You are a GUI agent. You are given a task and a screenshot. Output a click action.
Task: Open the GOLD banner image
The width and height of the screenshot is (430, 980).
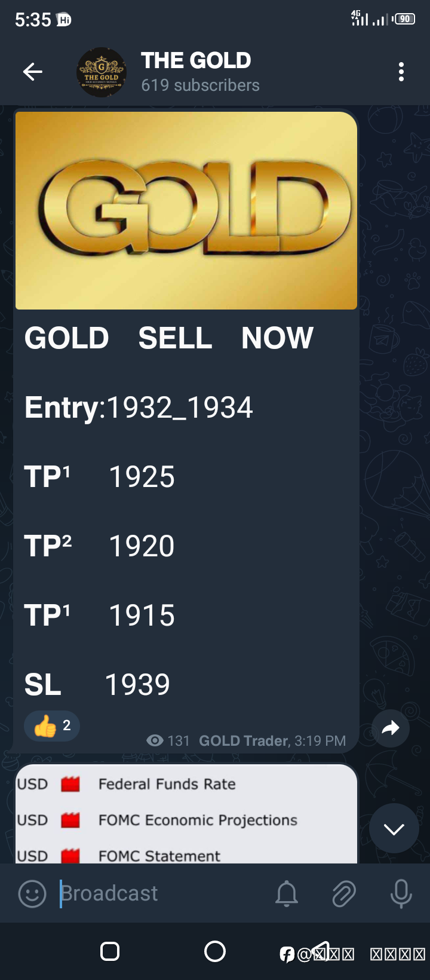pos(186,210)
